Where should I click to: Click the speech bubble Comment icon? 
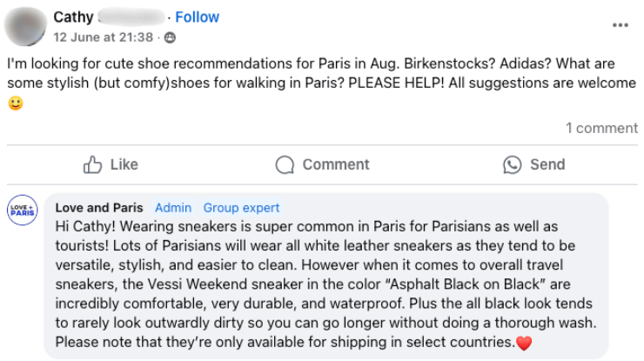tap(285, 164)
